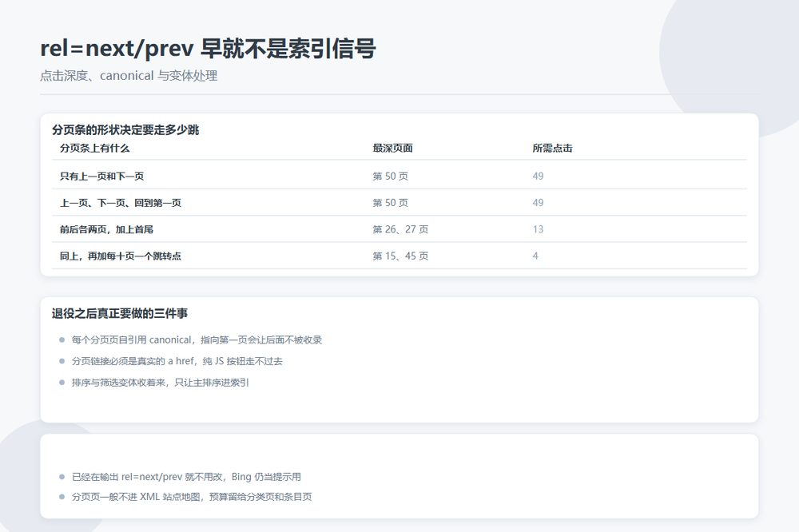Viewport: 799px width, 532px height.
Task: Click row label '前后各两页，加上首尾'
Action: (106, 229)
